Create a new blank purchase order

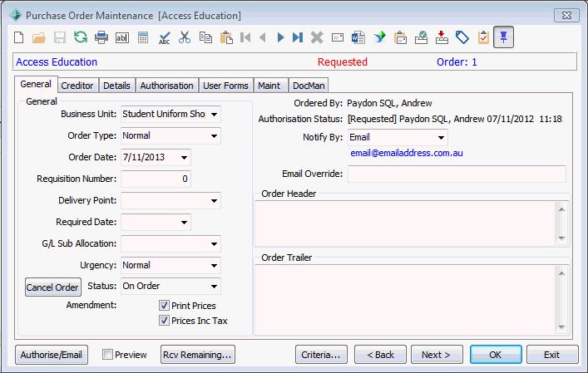coord(19,37)
